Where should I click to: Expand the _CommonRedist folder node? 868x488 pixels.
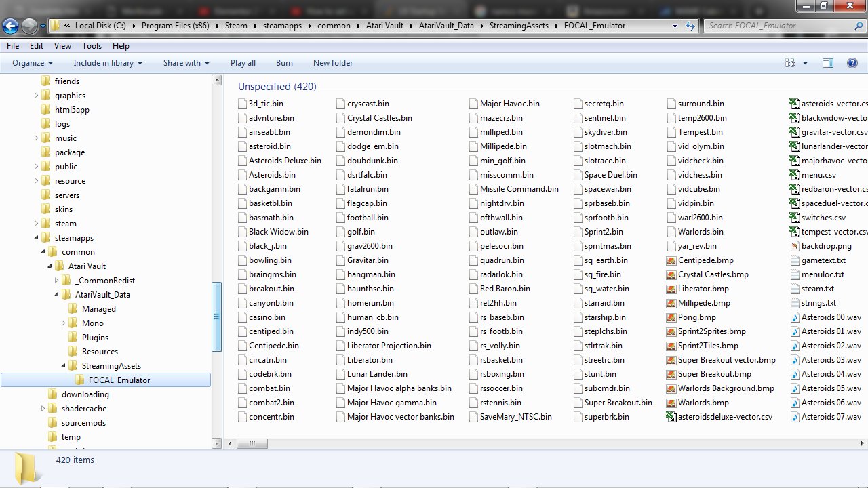click(57, 281)
